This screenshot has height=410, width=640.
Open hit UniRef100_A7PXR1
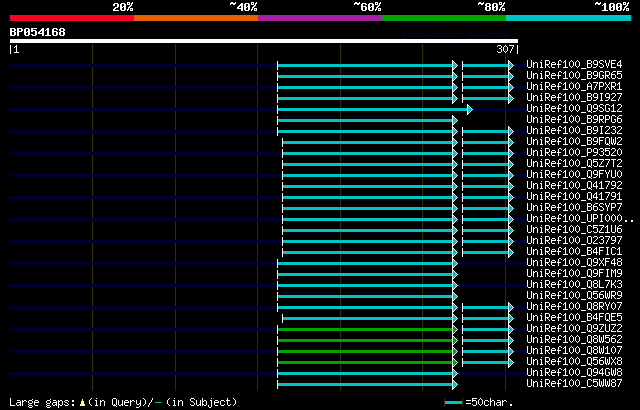click(x=574, y=86)
